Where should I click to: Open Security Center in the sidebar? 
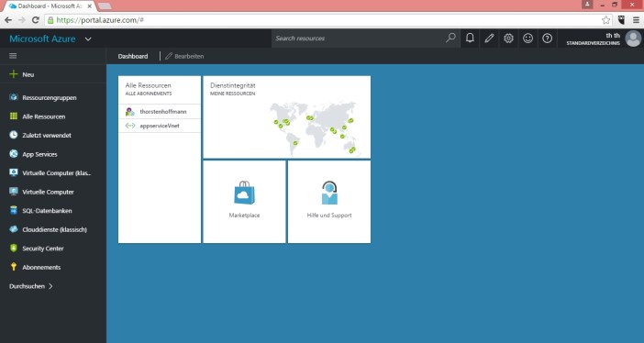(x=53, y=249)
